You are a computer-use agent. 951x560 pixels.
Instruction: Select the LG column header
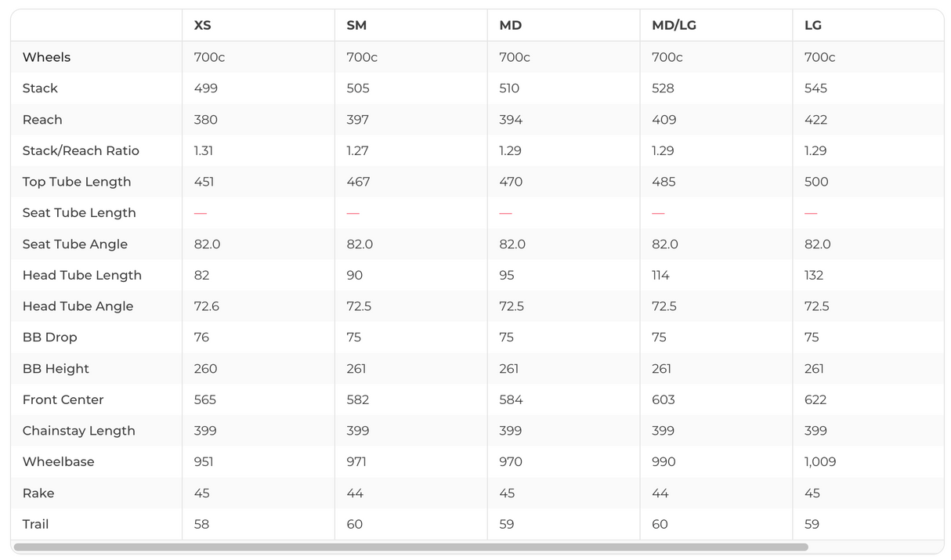point(813,25)
